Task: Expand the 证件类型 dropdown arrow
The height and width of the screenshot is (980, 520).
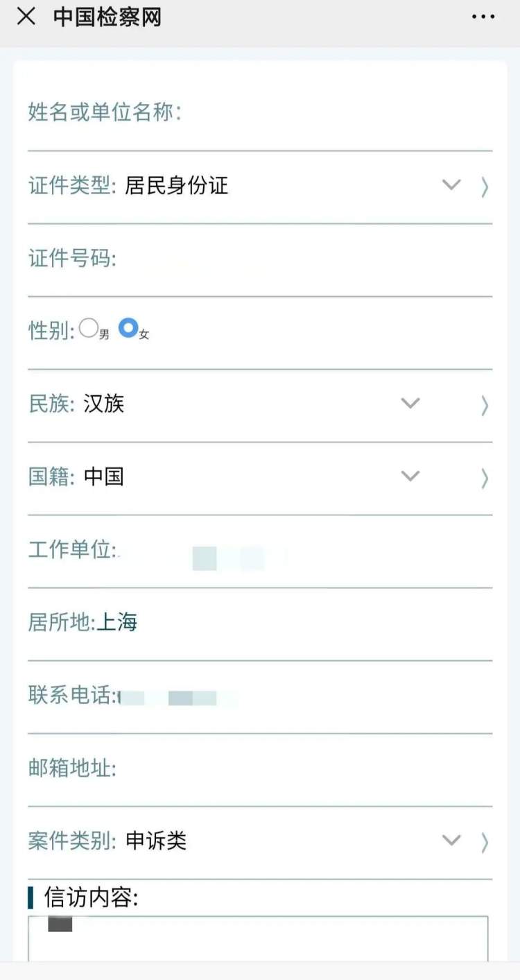Action: [x=451, y=185]
